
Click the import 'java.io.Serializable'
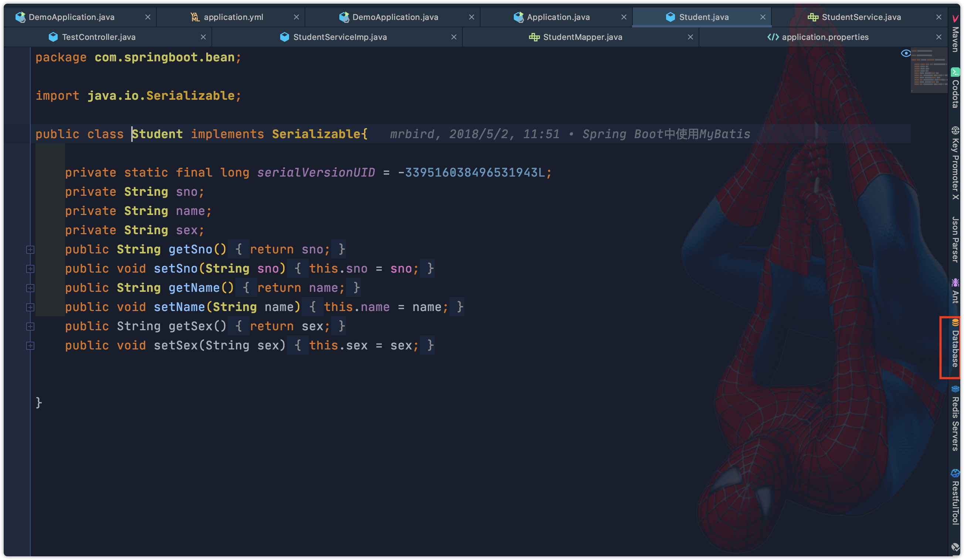click(x=161, y=96)
